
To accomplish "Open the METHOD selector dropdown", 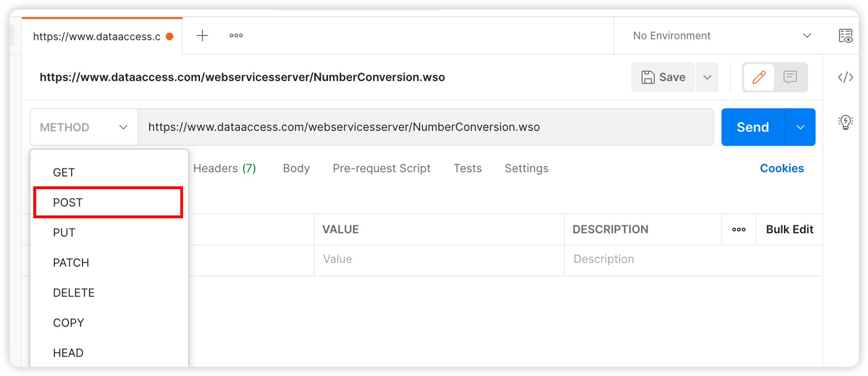I will pyautogui.click(x=83, y=127).
